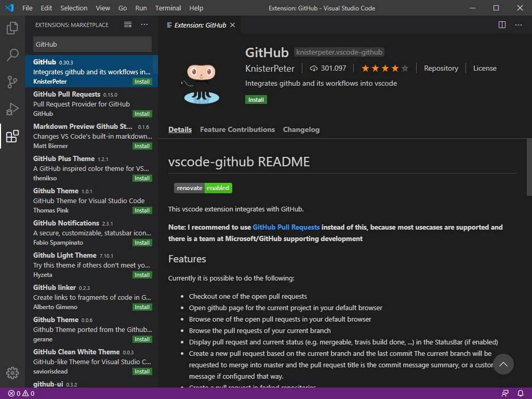
Task: Open the Run menu
Action: pyautogui.click(x=141, y=8)
